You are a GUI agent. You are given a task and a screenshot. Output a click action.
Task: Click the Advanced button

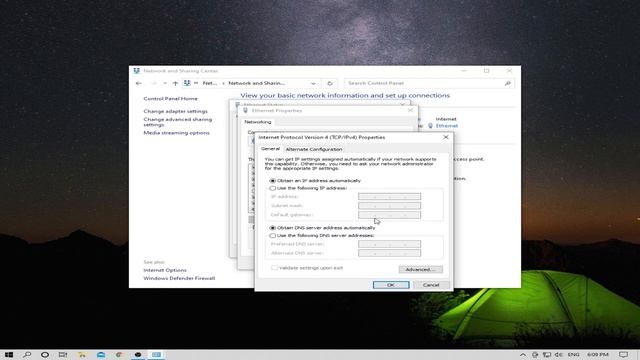[420, 269]
